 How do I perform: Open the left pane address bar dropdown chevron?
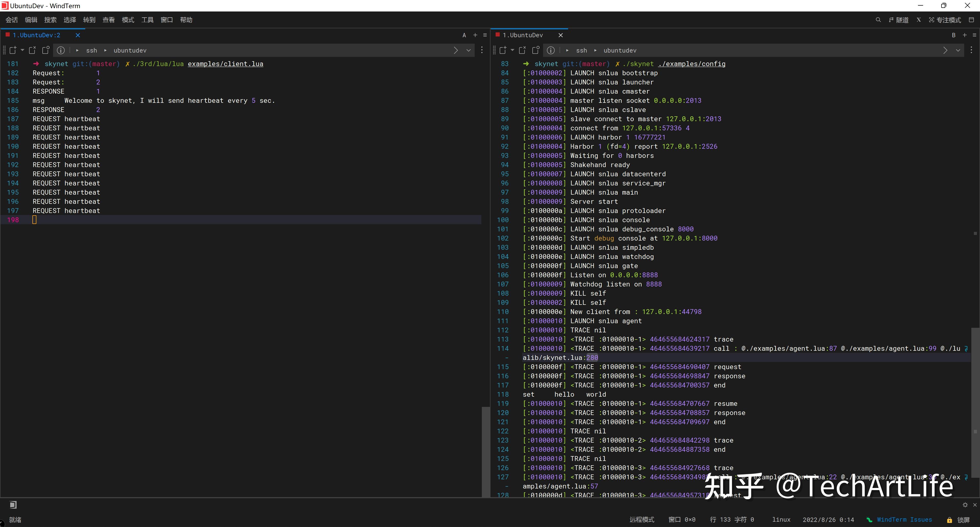[x=468, y=50]
